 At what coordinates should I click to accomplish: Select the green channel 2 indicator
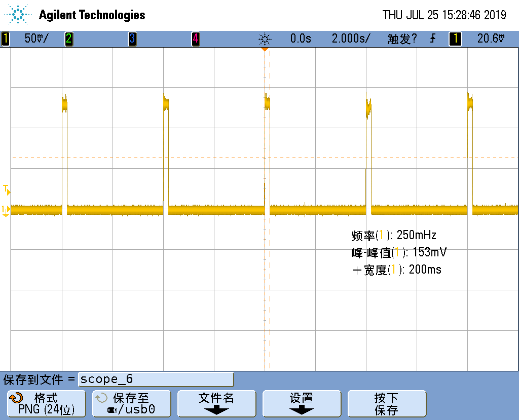[68, 39]
